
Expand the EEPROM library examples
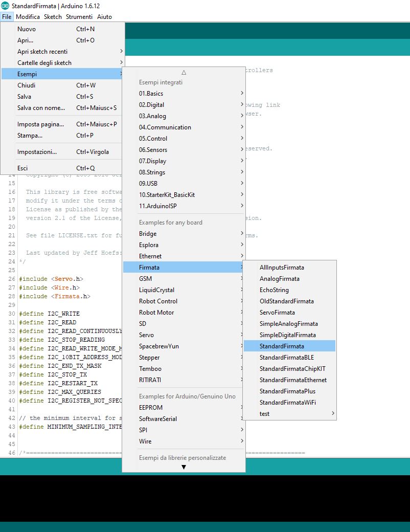184,408
